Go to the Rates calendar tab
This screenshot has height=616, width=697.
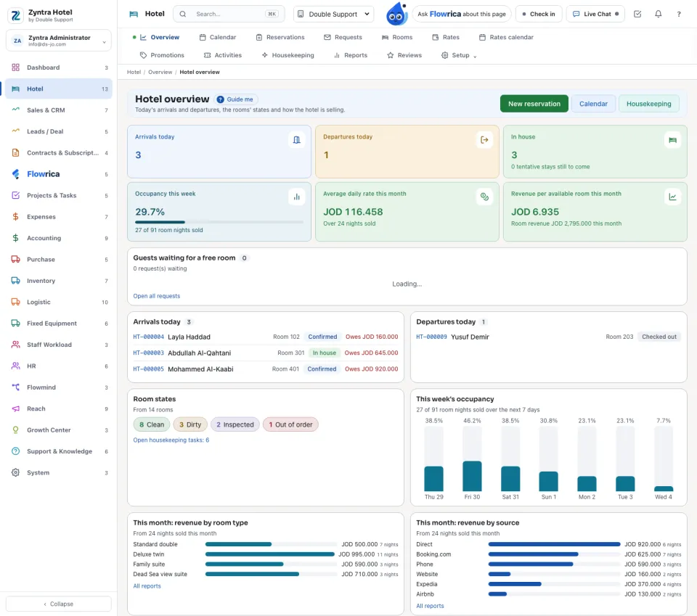pos(506,37)
